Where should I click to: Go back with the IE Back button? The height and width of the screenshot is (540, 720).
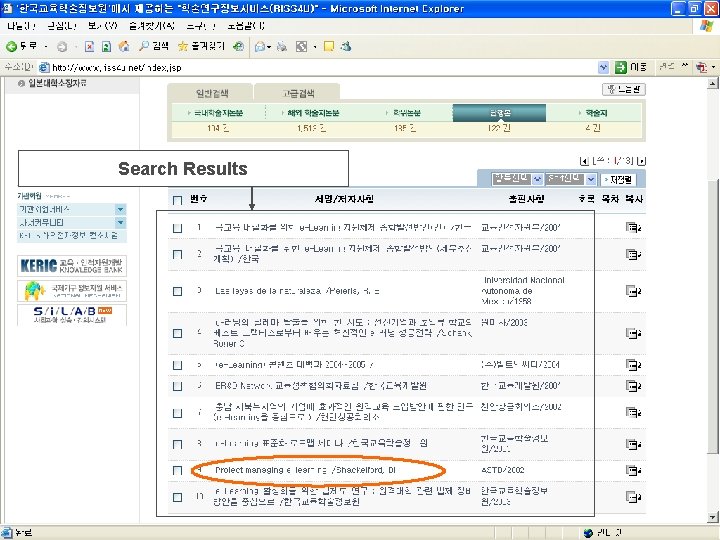click(x=22, y=46)
